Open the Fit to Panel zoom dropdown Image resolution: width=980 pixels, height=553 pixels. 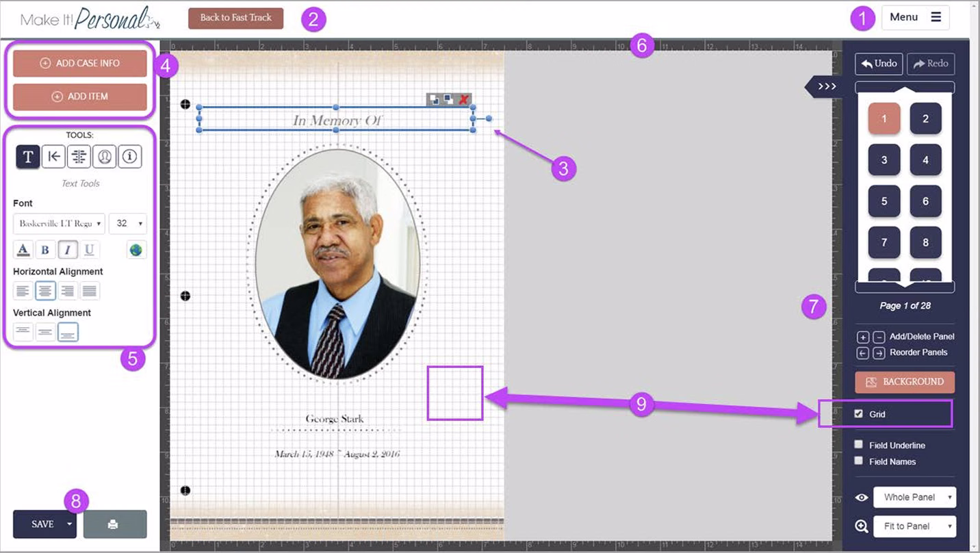point(915,526)
